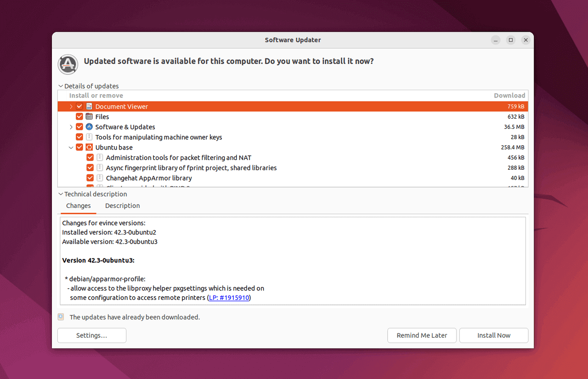Click the Remind Me Later button

click(422, 335)
